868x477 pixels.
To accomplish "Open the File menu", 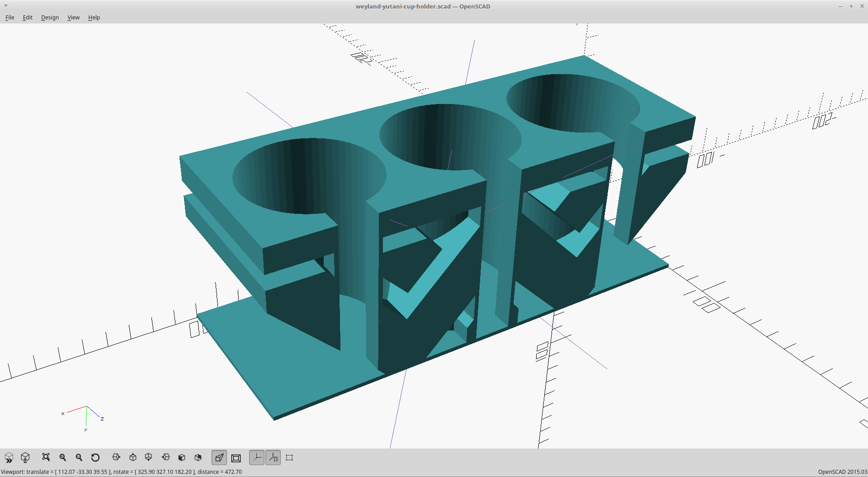I will (10, 17).
